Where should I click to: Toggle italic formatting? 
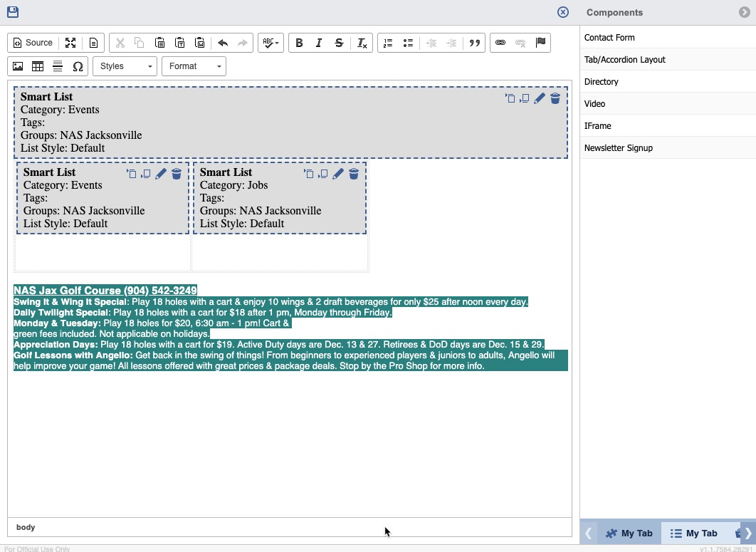tap(319, 43)
